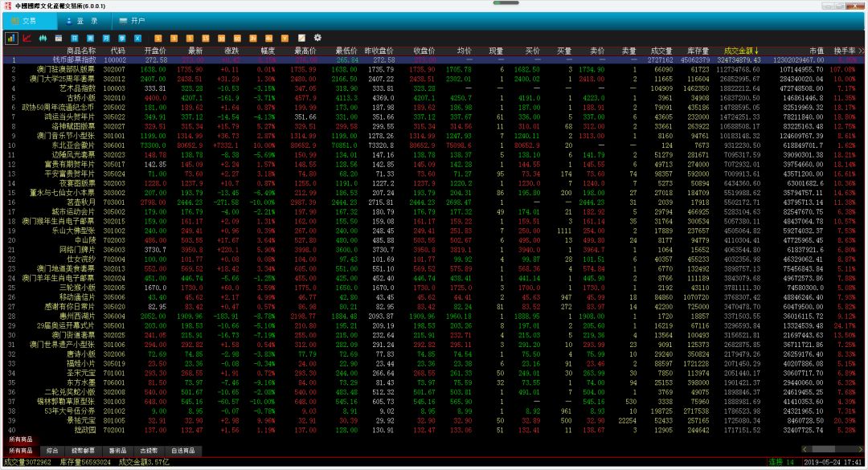Click the 连接 14 connection status indicator
868x470 pixels.
pos(781,462)
